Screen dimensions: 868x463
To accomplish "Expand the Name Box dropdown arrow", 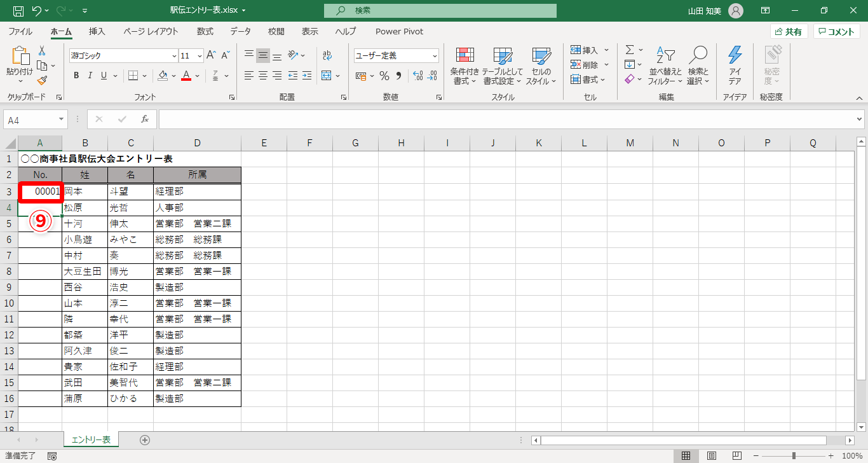I will (61, 119).
